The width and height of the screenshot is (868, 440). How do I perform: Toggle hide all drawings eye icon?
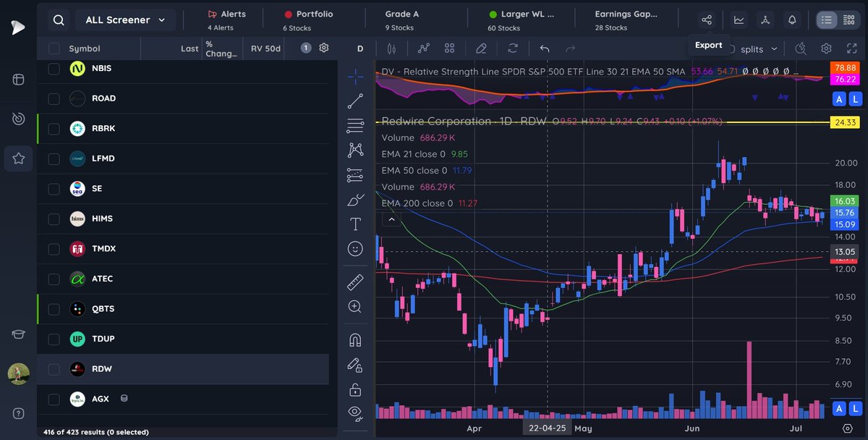pos(355,414)
